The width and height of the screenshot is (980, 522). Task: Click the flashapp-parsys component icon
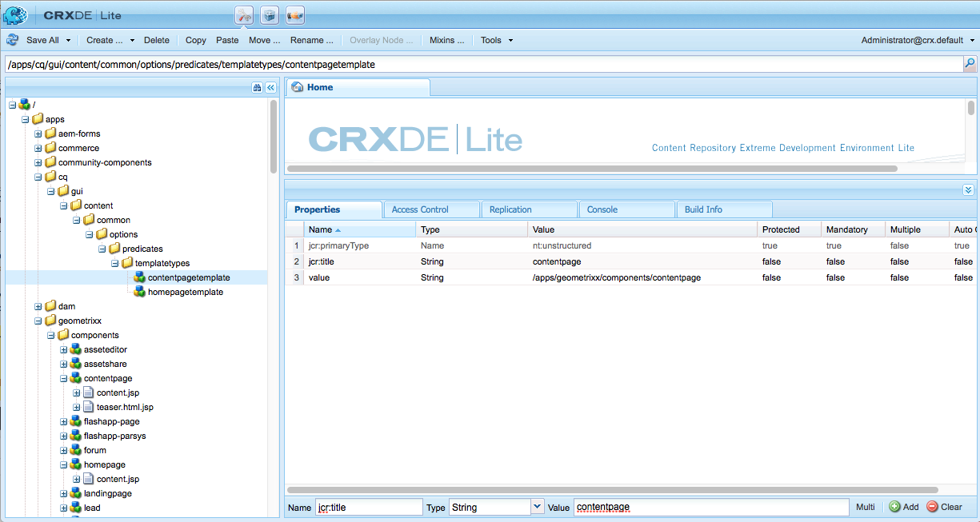[76, 436]
